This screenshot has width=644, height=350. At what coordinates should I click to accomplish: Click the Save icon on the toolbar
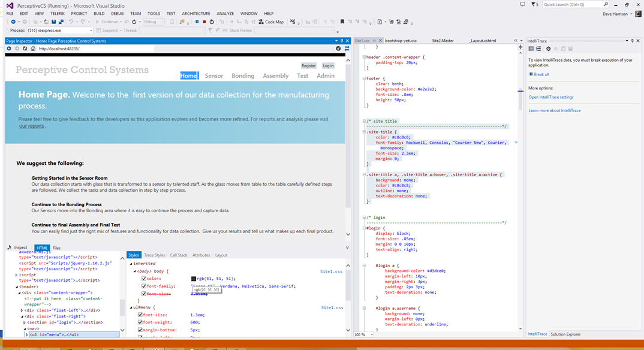53,21
